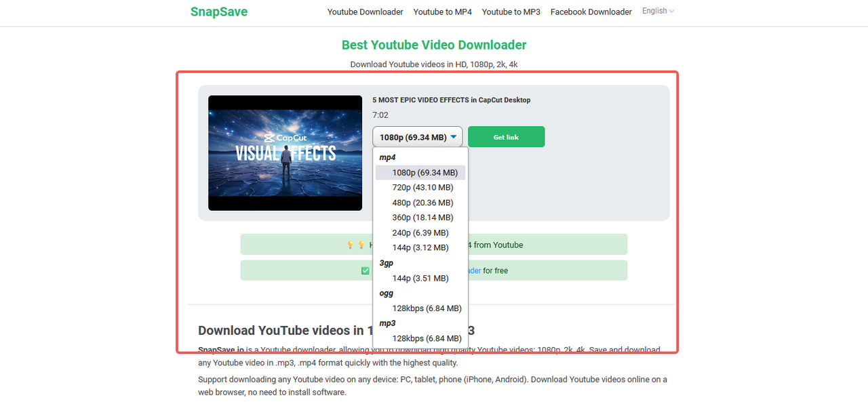Click the Best Youtube Video Downloader heading

(x=434, y=45)
